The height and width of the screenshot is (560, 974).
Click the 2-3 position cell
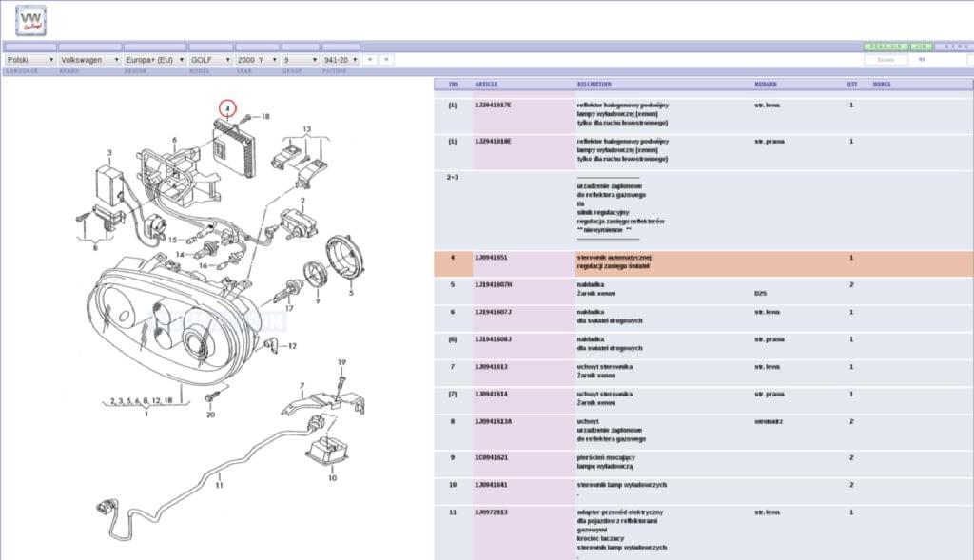click(x=452, y=178)
